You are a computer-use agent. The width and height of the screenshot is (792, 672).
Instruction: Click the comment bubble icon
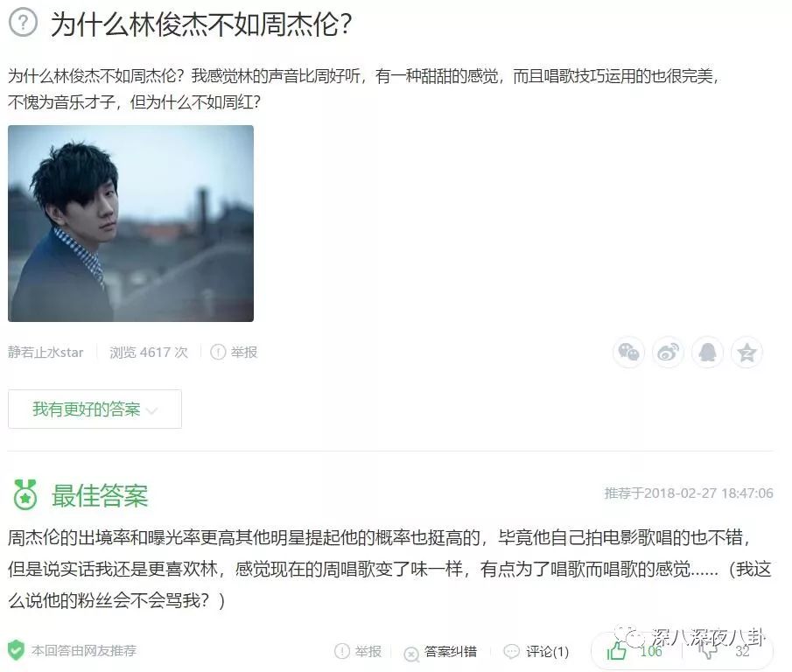click(512, 651)
